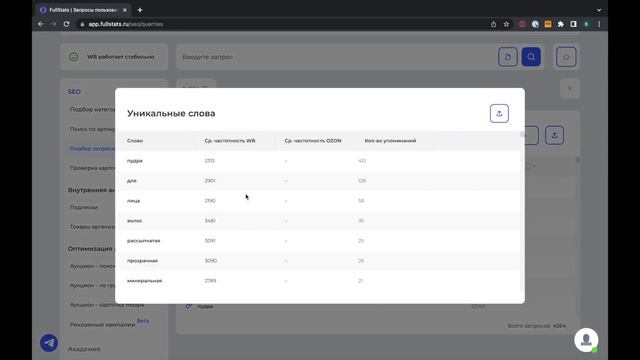This screenshot has width=640, height=360.
Task: Reload the page with the refresh icon
Action: coord(67,24)
